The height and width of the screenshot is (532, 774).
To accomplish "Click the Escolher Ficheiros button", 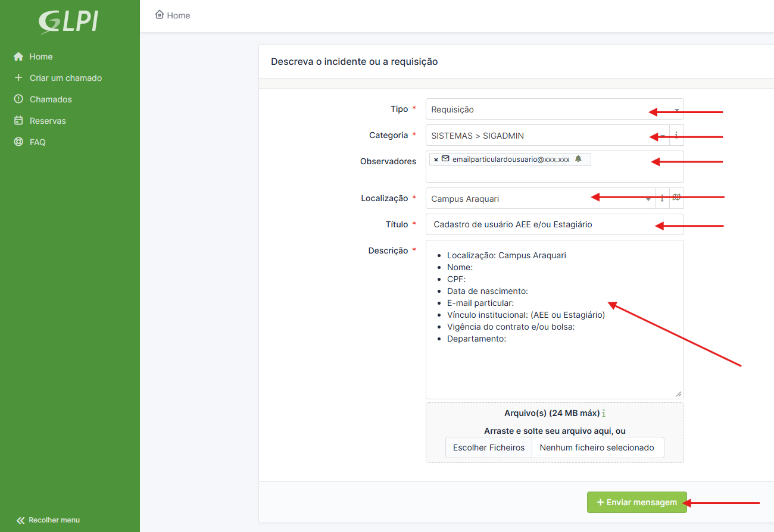I will point(489,447).
